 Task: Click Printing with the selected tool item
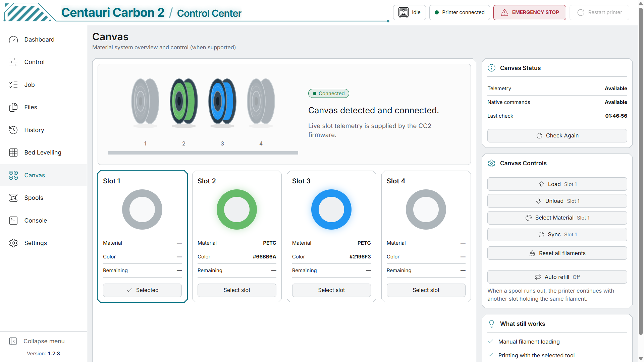(536, 355)
